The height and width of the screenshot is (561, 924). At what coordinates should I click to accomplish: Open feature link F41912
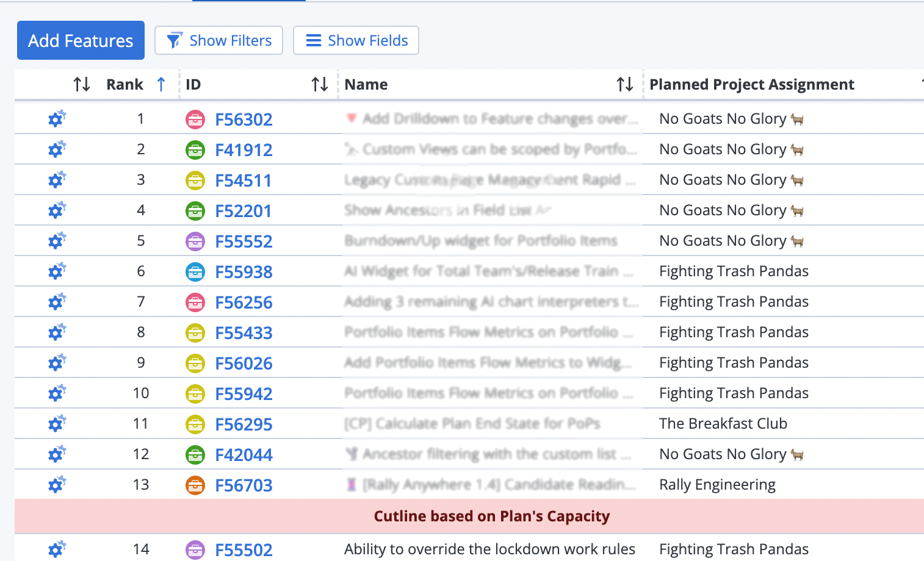click(244, 150)
